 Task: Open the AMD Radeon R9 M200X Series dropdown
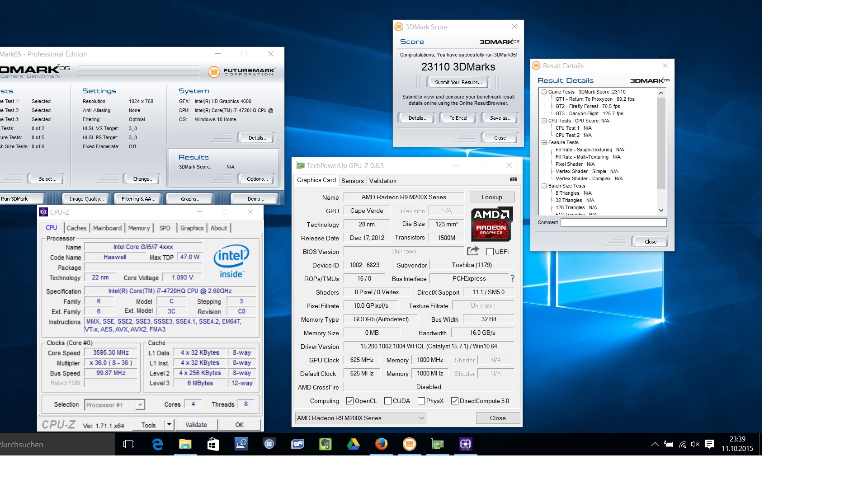pos(360,418)
